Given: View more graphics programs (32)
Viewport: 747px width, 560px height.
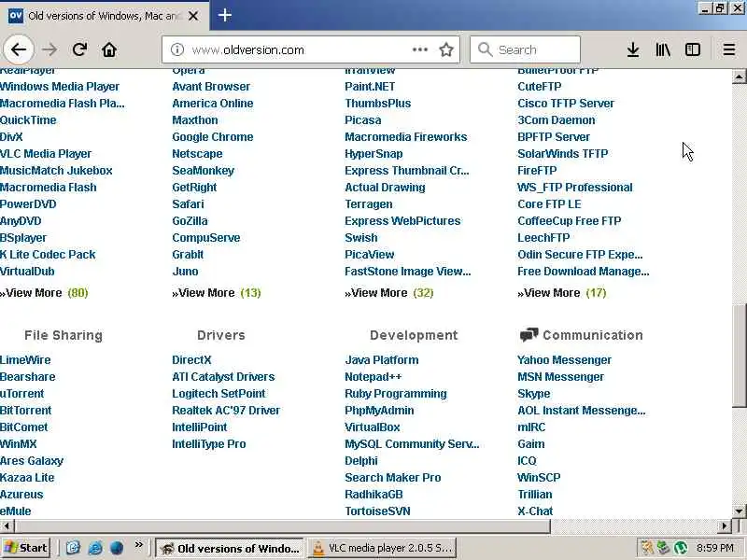Looking at the screenshot, I should (x=389, y=293).
